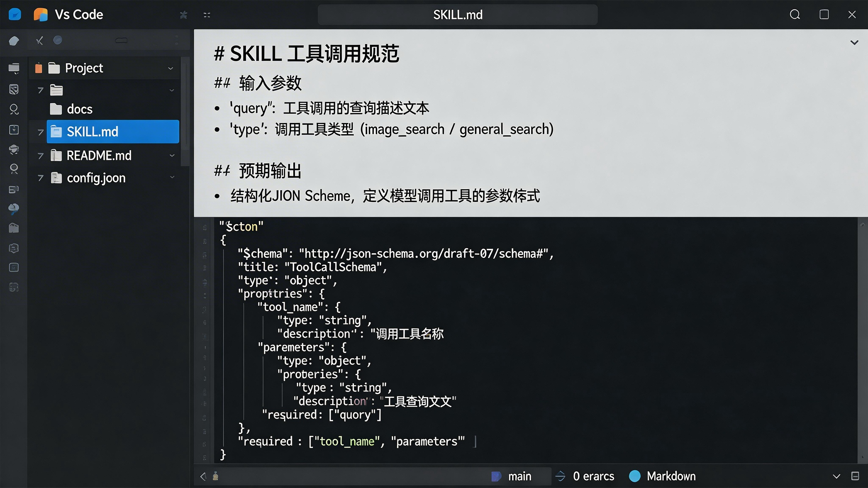Open the top activity bar icon
Screen dimensions: 868x488
[x=14, y=41]
